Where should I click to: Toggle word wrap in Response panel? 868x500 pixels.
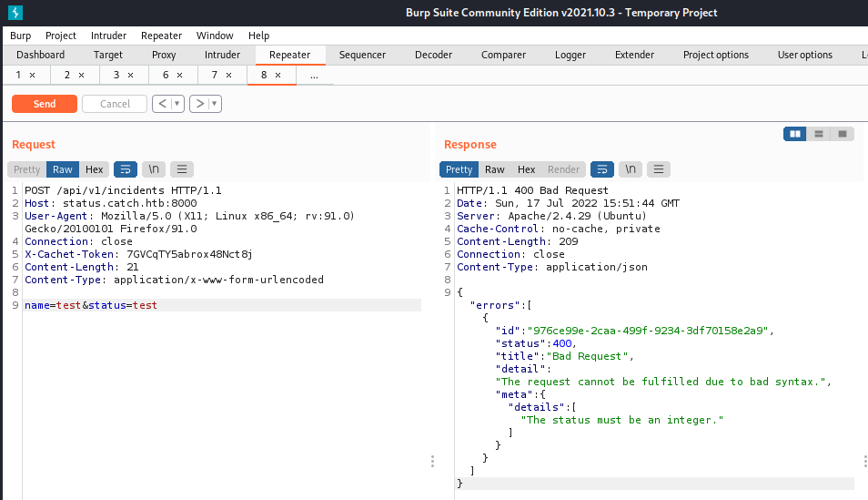(602, 169)
